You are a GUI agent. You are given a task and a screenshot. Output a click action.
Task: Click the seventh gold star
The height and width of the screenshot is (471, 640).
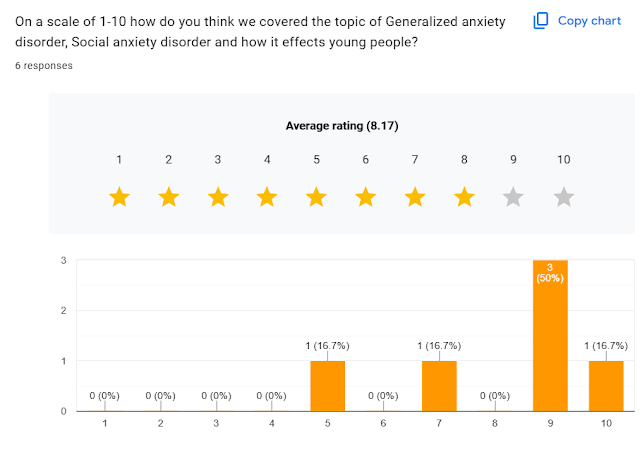[415, 197]
